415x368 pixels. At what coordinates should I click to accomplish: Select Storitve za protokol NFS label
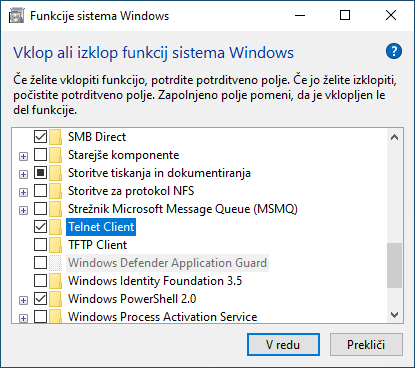[x=131, y=191]
